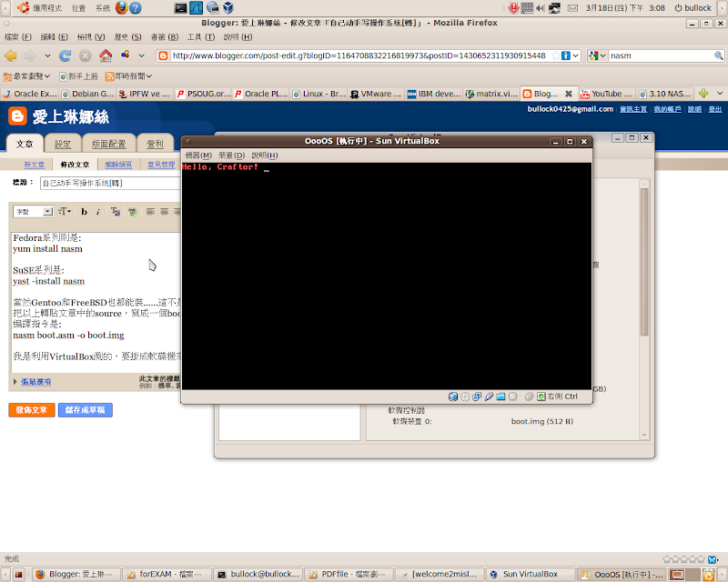Click VirtualBox shared folders status icon
Image resolution: width=728 pixels, height=582 pixels.
pyautogui.click(x=500, y=396)
